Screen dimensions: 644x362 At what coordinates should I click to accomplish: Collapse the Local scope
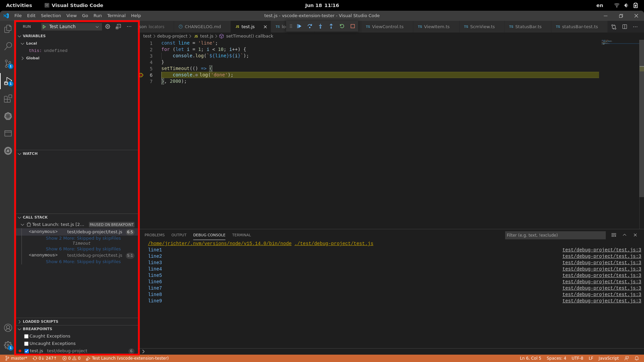(x=77, y=43)
